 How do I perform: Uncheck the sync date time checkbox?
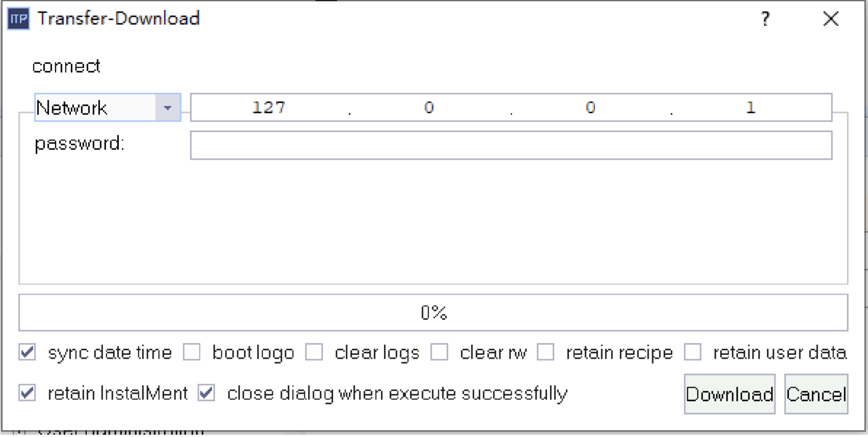[27, 352]
